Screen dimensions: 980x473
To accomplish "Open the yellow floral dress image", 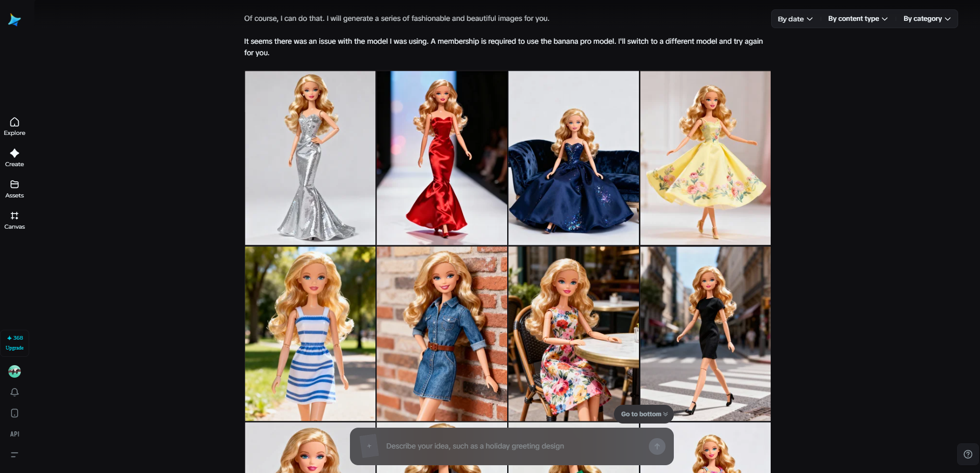I will coord(706,158).
